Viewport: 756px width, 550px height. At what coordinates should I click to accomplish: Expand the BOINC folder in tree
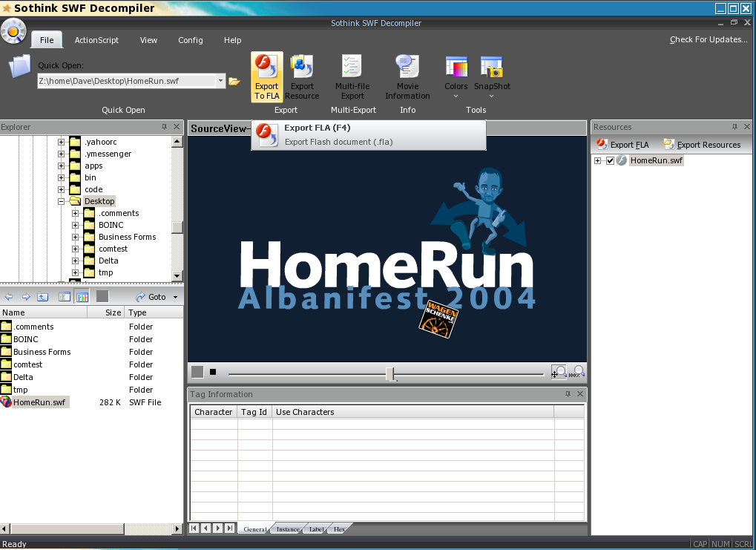(75, 226)
